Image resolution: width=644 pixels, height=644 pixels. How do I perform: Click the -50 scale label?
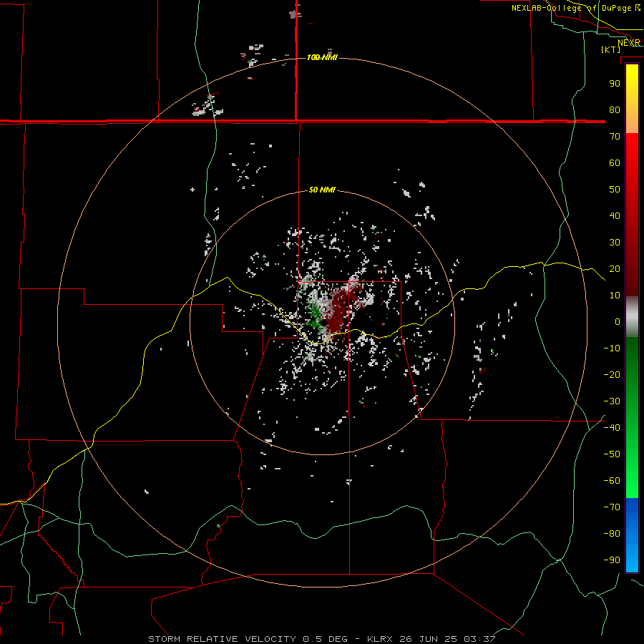pyautogui.click(x=612, y=454)
